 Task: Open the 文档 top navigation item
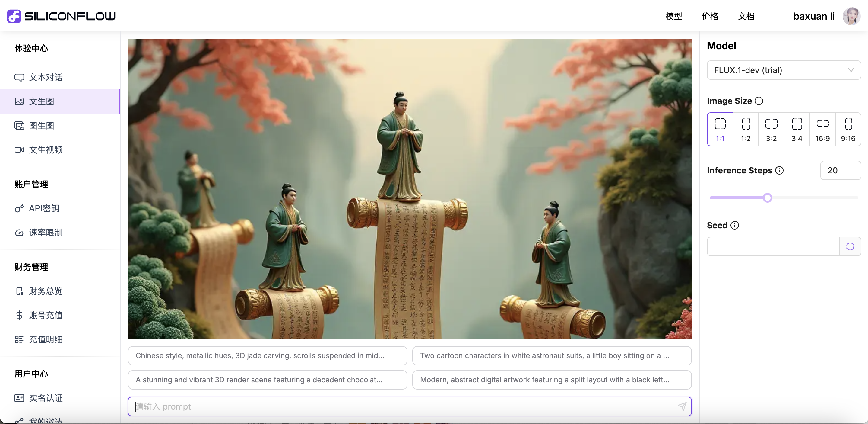click(746, 16)
